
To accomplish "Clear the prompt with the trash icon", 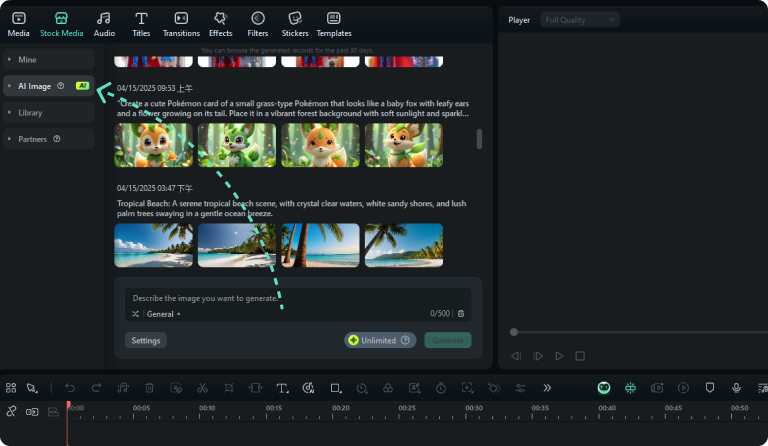I will (x=461, y=313).
